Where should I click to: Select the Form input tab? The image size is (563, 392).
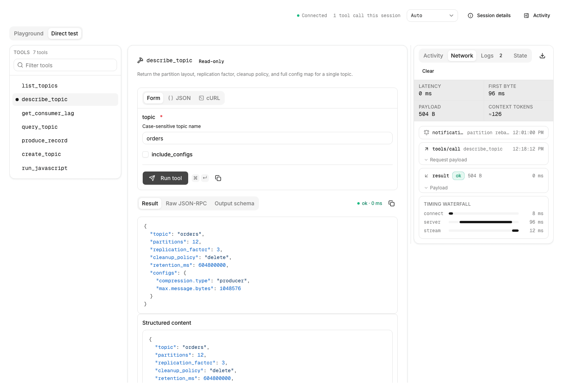click(154, 98)
